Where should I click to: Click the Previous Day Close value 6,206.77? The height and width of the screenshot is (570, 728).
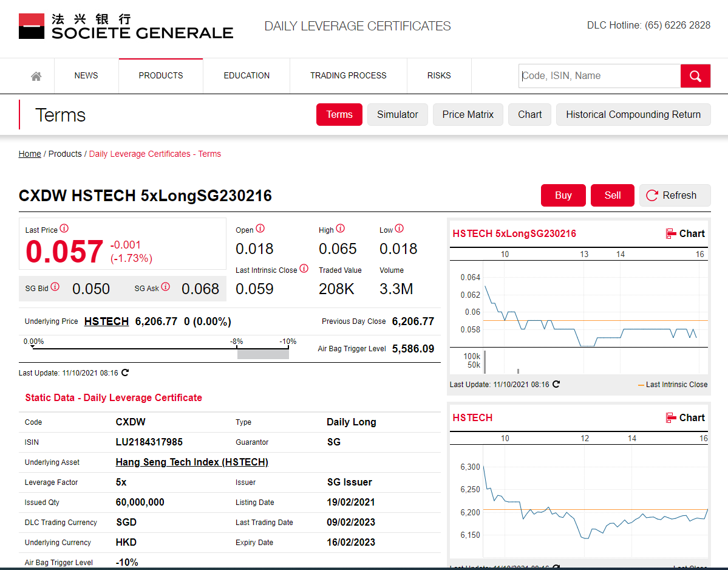[413, 321]
